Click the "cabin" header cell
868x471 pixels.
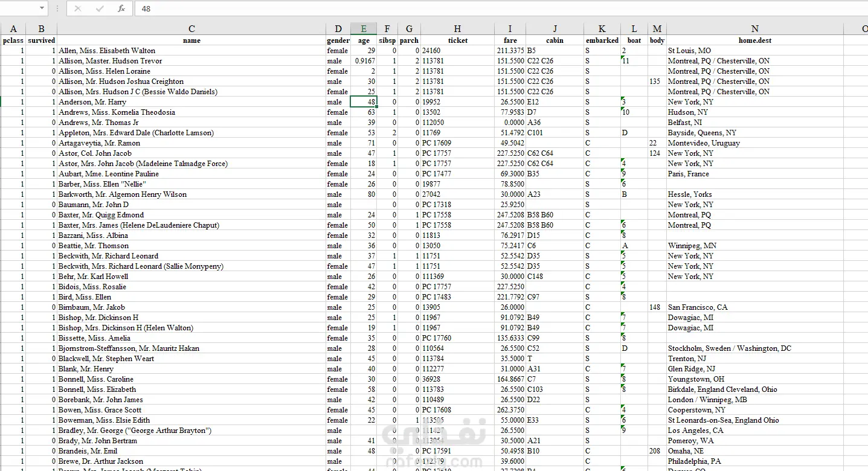pos(555,40)
